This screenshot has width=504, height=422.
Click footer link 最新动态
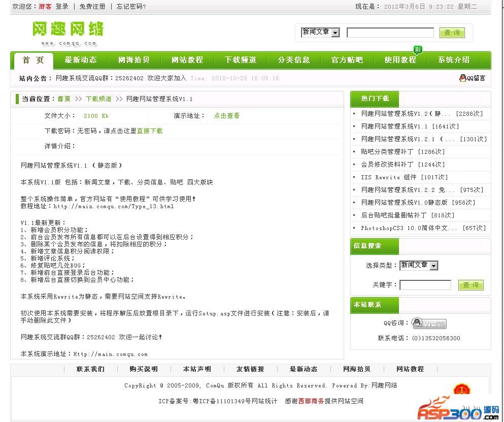[304, 369]
